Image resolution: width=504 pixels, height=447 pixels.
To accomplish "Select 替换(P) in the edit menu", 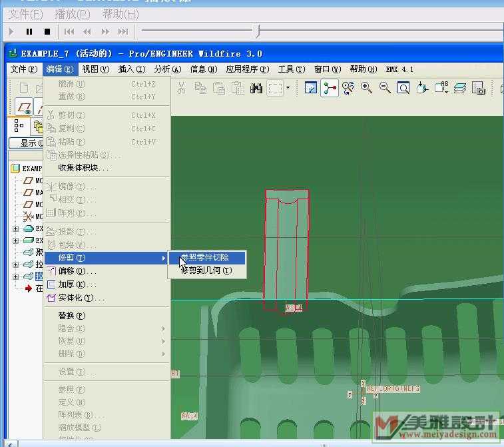I will coord(107,316).
